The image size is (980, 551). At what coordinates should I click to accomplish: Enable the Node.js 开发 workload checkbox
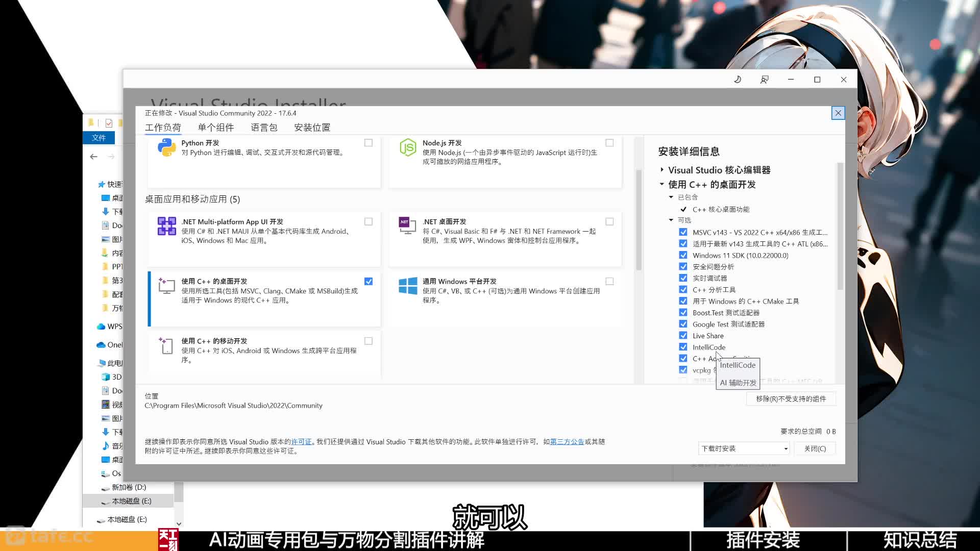coord(609,143)
